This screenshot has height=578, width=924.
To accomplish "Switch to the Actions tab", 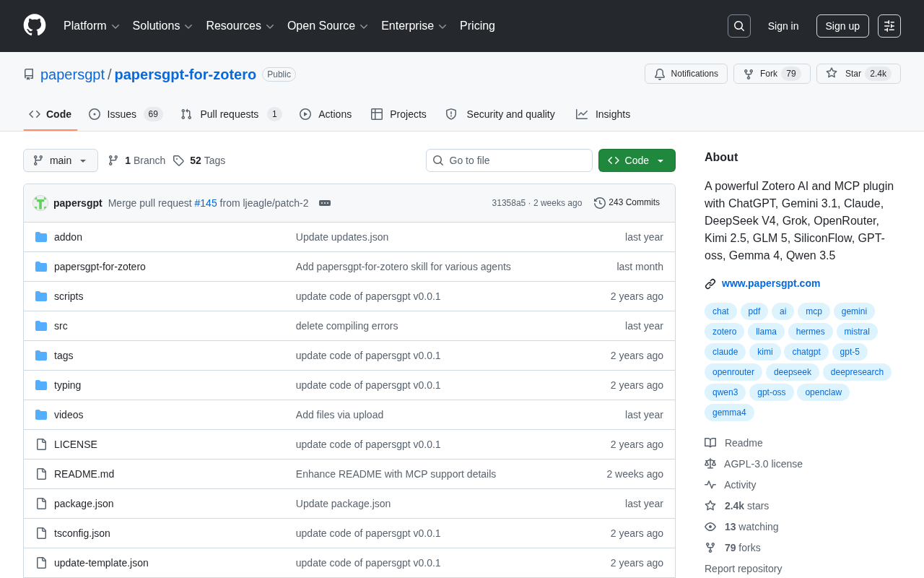I will pyautogui.click(x=326, y=114).
